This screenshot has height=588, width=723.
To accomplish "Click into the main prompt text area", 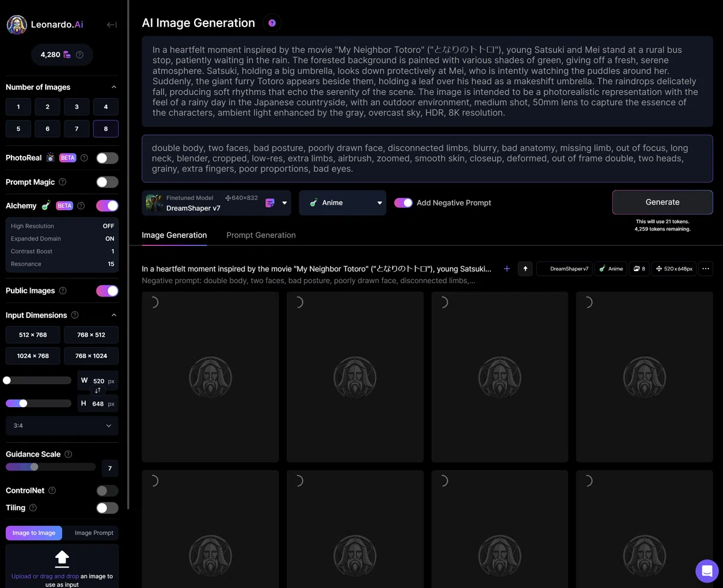I will pyautogui.click(x=427, y=81).
